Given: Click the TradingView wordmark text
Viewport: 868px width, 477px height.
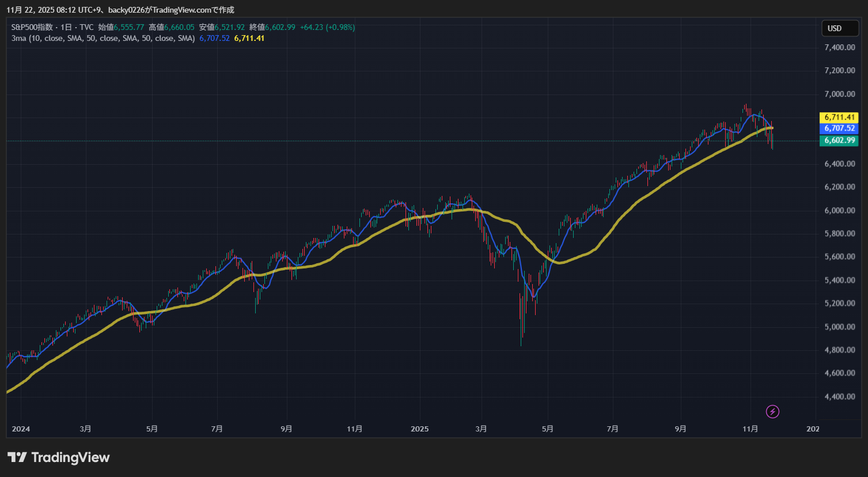Looking at the screenshot, I should [x=70, y=457].
